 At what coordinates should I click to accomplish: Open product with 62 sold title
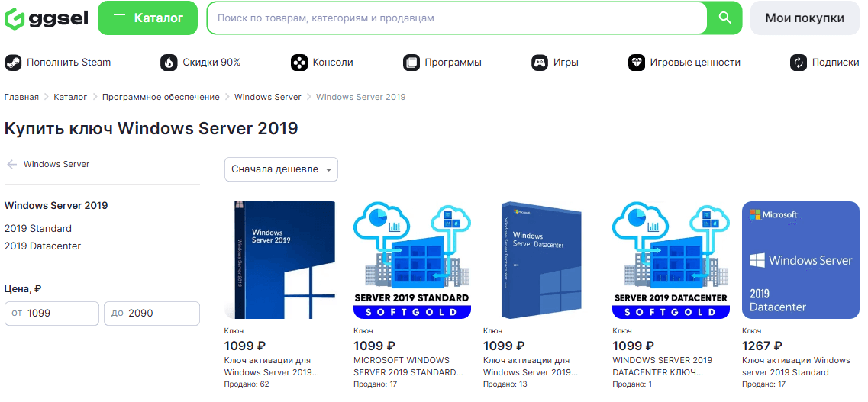[272, 366]
